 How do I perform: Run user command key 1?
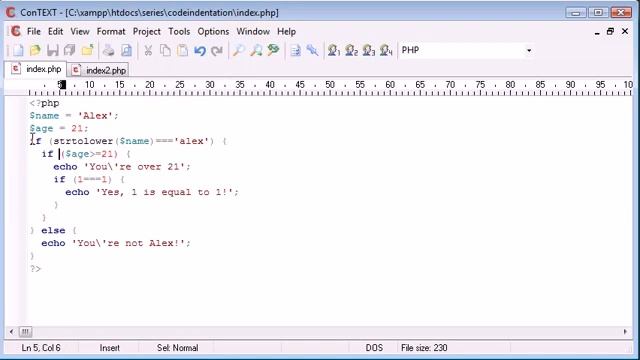[x=334, y=50]
